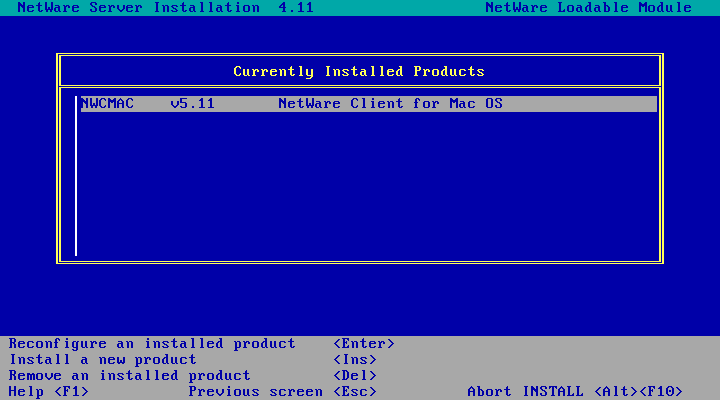Click 'Remove an installed product' hint
The image size is (720, 400).
pyautogui.click(x=129, y=376)
